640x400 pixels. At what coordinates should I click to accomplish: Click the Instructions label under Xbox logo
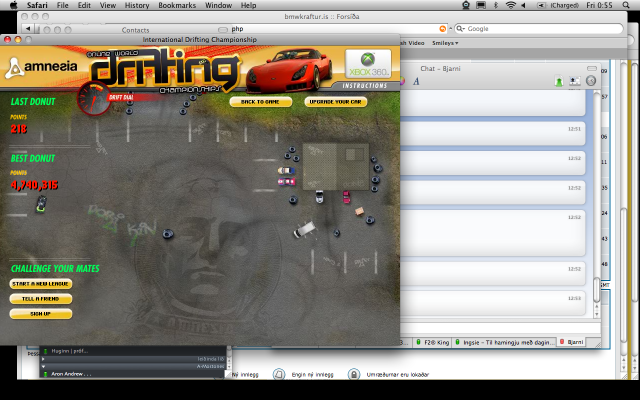coord(369,86)
